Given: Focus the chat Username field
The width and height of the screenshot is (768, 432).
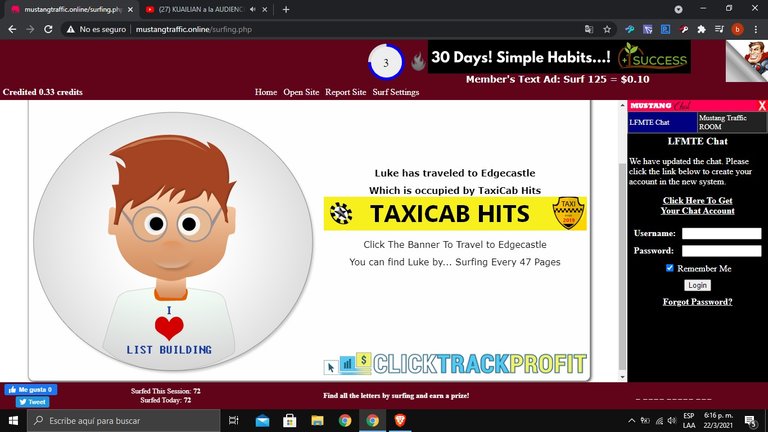Looking at the screenshot, I should [x=721, y=234].
